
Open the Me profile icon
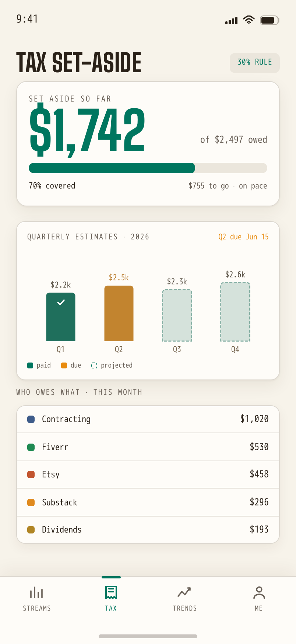click(x=259, y=592)
